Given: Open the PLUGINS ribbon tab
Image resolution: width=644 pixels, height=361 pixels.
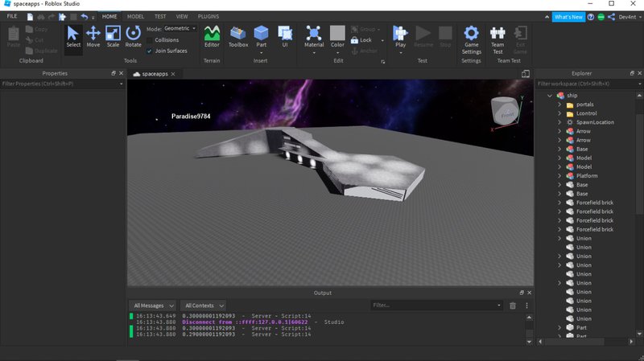Looking at the screenshot, I should [208, 16].
